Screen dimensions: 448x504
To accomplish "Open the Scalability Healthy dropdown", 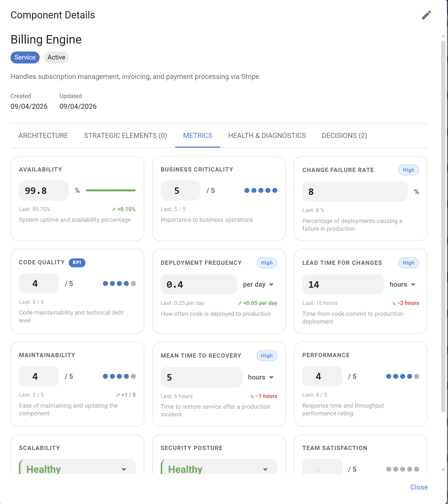I will pyautogui.click(x=77, y=467).
